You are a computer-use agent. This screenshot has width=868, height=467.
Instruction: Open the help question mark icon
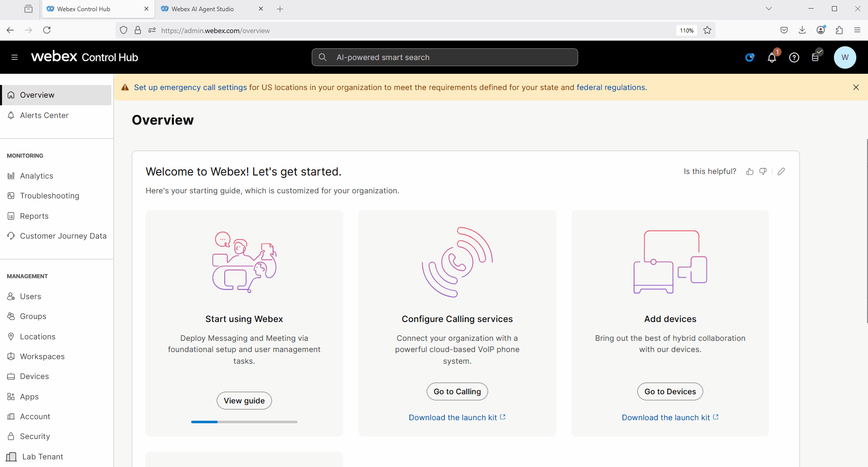[794, 57]
